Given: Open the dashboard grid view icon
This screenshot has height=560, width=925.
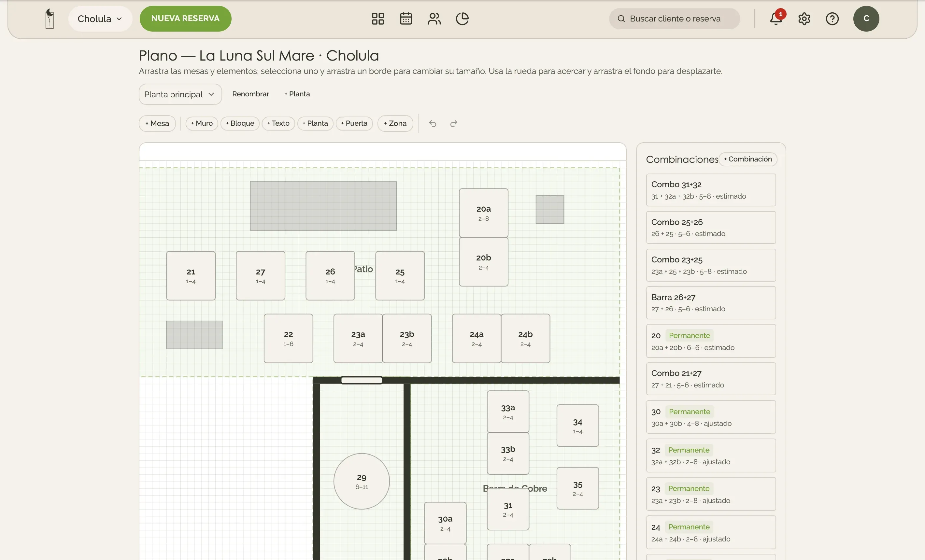Looking at the screenshot, I should coord(378,19).
